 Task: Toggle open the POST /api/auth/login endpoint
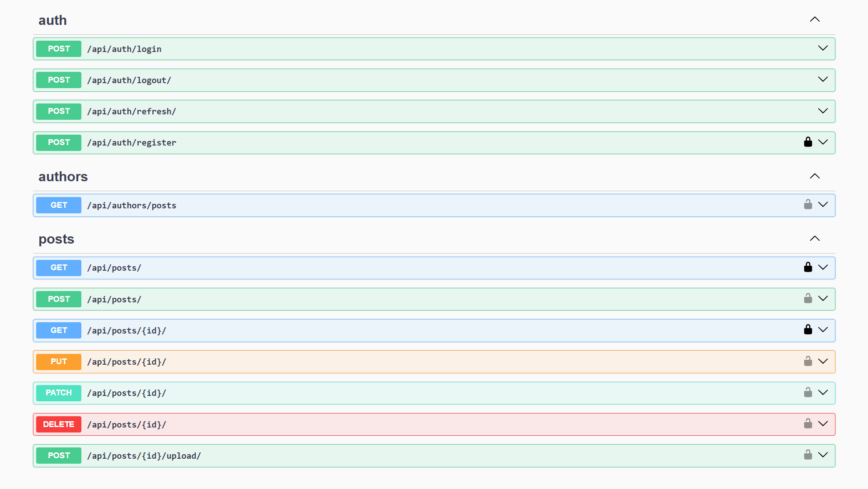coord(823,48)
